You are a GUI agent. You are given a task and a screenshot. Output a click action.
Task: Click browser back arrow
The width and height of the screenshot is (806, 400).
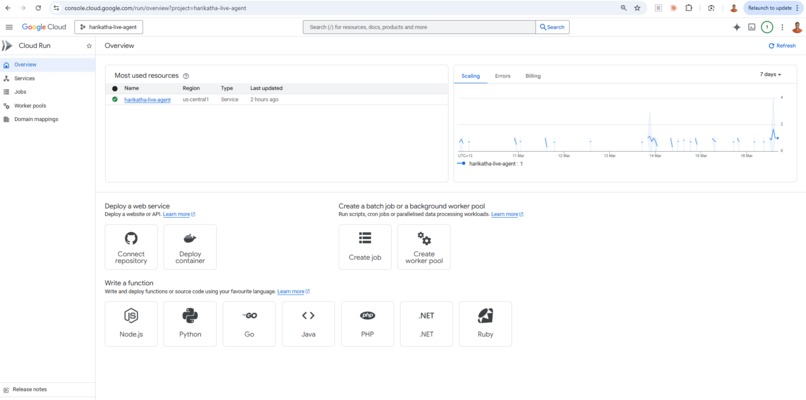pyautogui.click(x=8, y=8)
